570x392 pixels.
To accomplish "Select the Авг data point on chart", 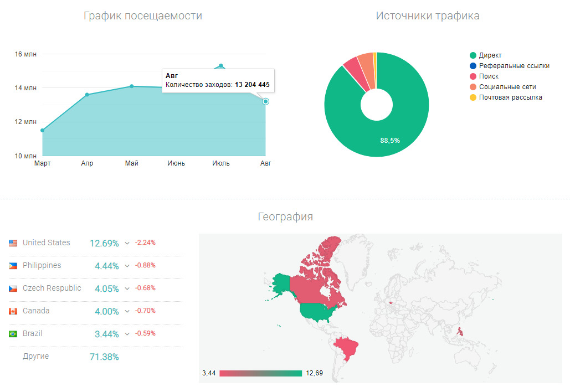I will pyautogui.click(x=266, y=101).
